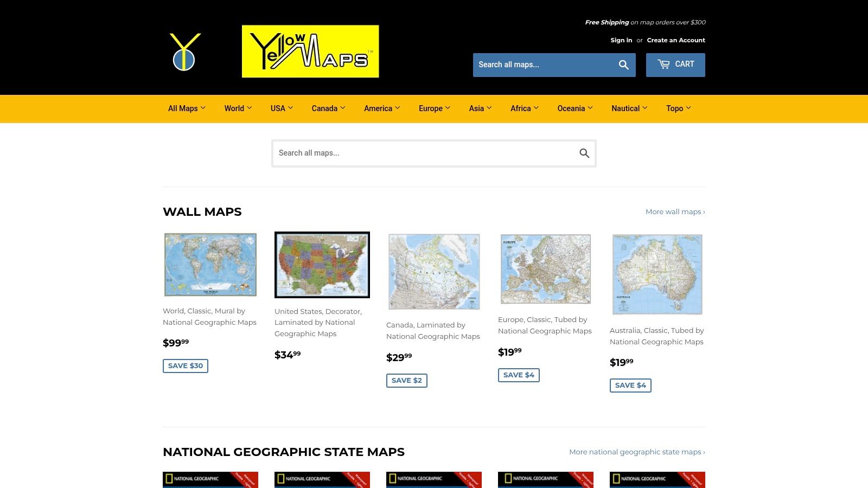Click Create an Account

tap(676, 40)
